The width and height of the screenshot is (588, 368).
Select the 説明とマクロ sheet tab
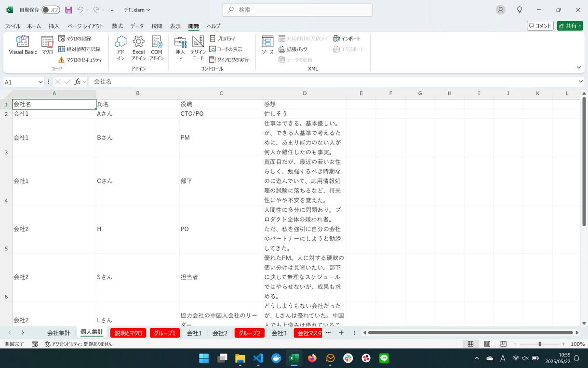[128, 333]
